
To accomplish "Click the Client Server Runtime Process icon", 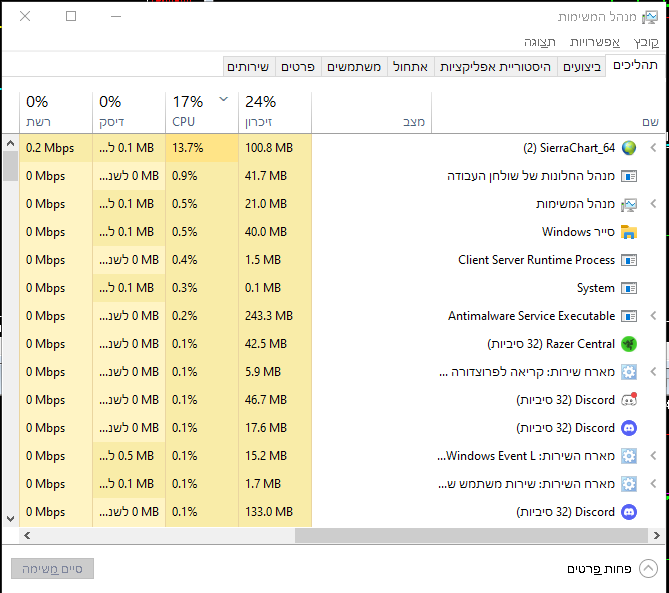I will click(629, 260).
